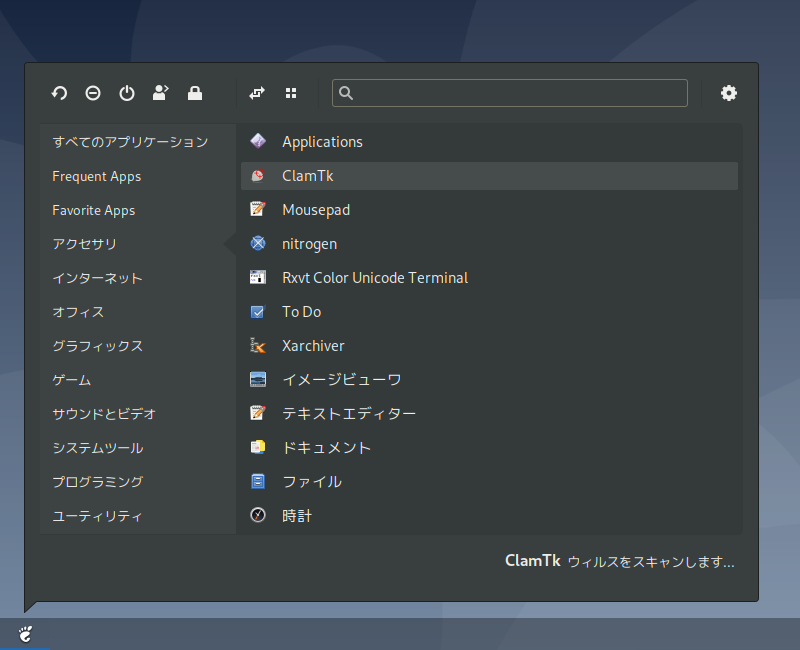
Task: Click the ファイル cabinet icon
Action: click(x=258, y=481)
